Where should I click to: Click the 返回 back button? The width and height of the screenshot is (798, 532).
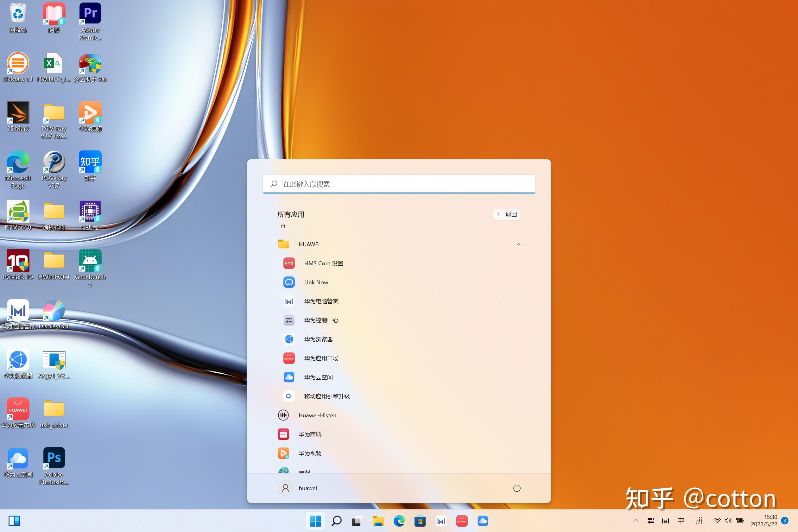507,214
